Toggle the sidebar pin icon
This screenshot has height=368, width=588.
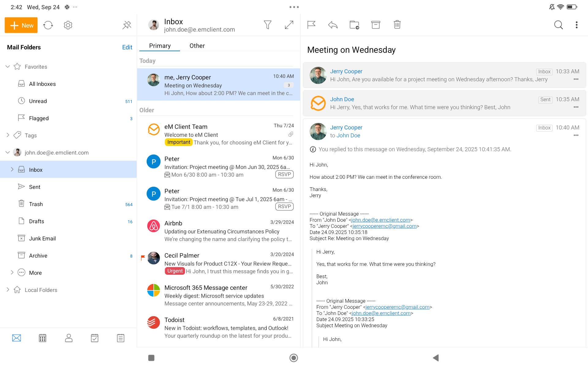127,25
